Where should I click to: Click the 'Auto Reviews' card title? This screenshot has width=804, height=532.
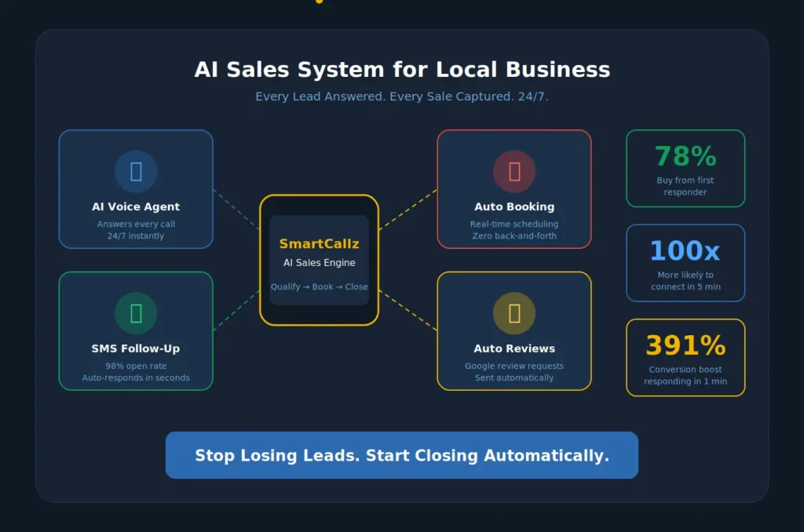[x=514, y=348]
